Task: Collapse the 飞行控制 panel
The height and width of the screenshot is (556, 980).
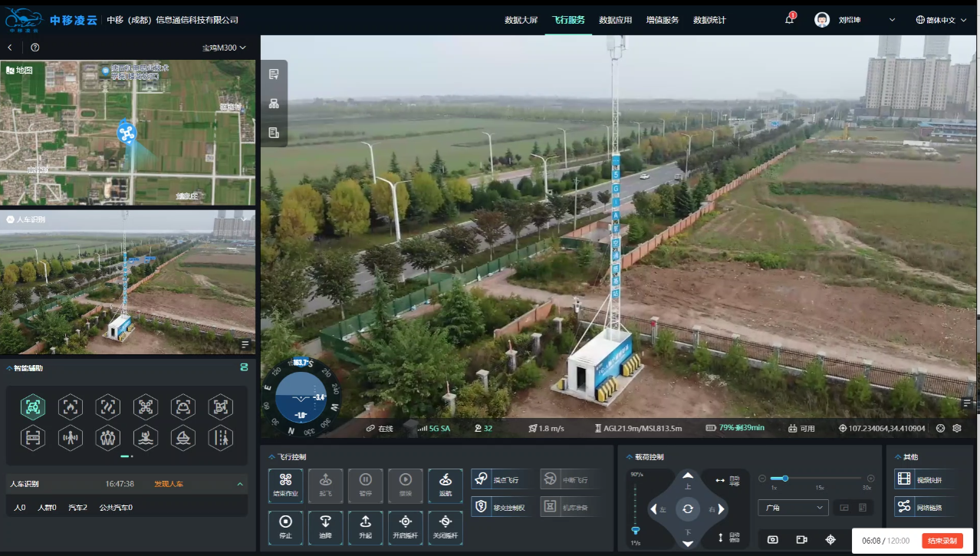Action: click(271, 457)
